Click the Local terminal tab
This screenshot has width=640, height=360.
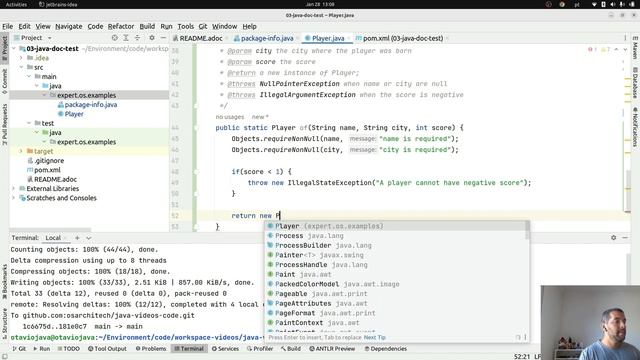coord(53,238)
